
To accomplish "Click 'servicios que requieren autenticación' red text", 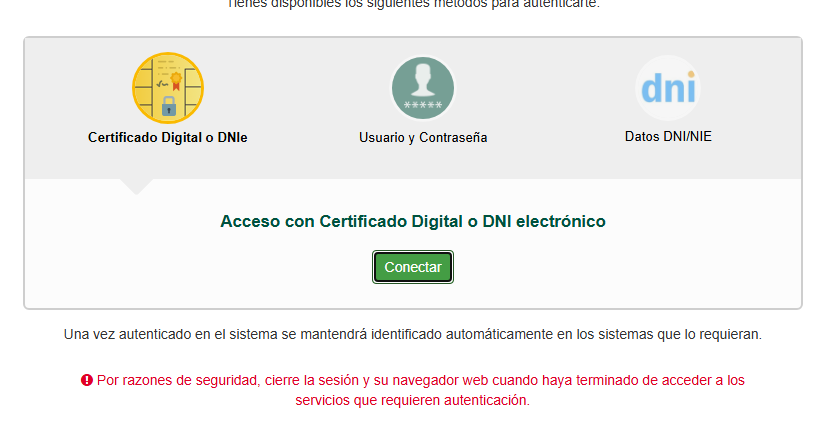I will (x=412, y=400).
